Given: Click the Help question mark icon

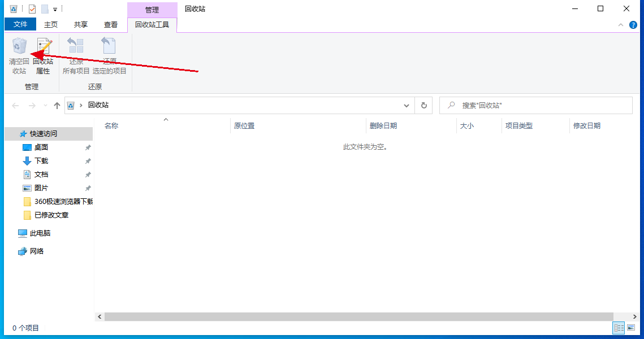Looking at the screenshot, I should pos(633,25).
